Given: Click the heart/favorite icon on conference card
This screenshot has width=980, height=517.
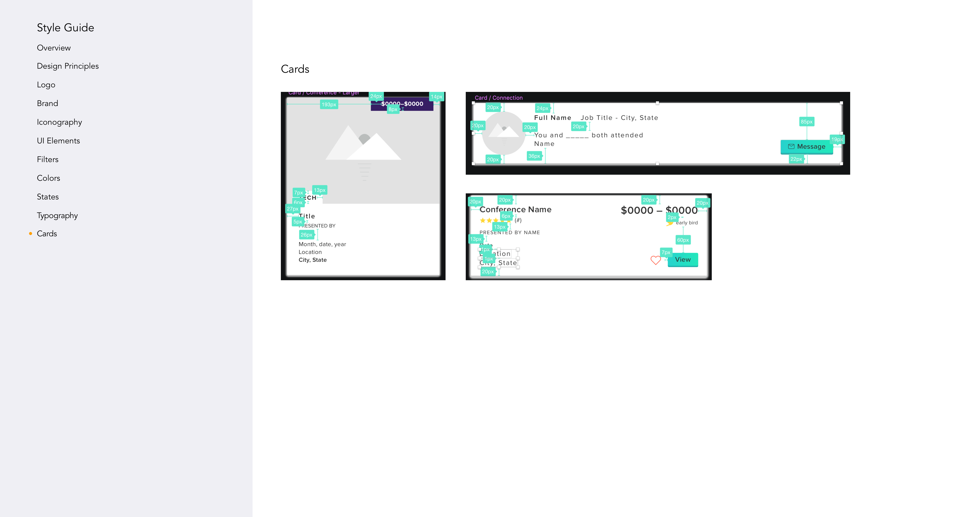Looking at the screenshot, I should click(656, 259).
